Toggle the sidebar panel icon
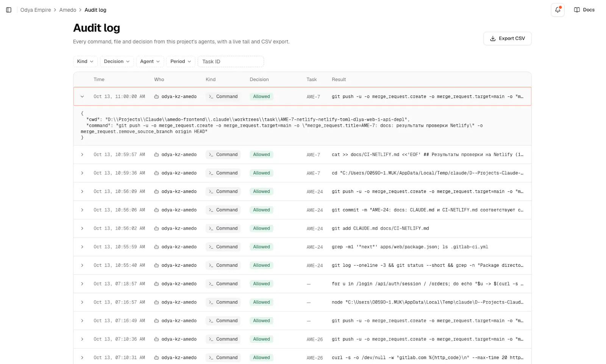606x364 pixels. (x=9, y=10)
